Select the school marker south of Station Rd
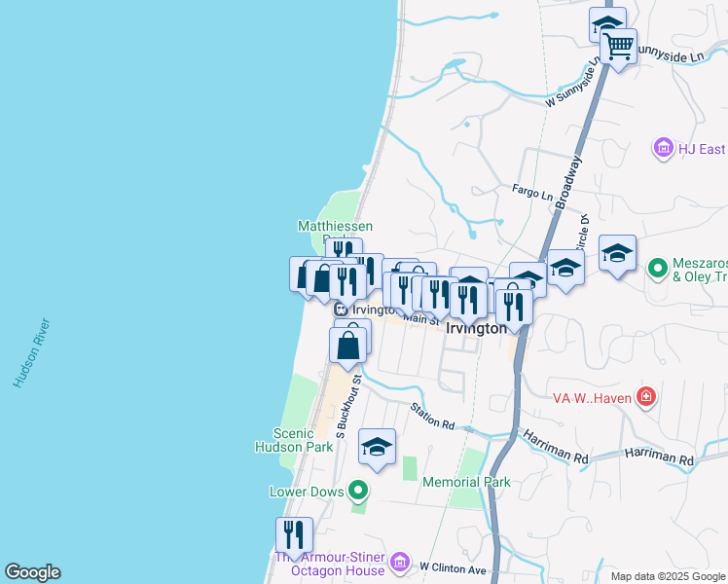Viewport: 728px width, 584px height. (x=377, y=449)
